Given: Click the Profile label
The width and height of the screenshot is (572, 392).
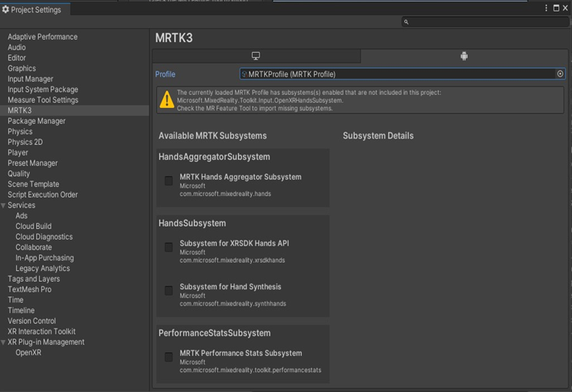Looking at the screenshot, I should click(165, 74).
